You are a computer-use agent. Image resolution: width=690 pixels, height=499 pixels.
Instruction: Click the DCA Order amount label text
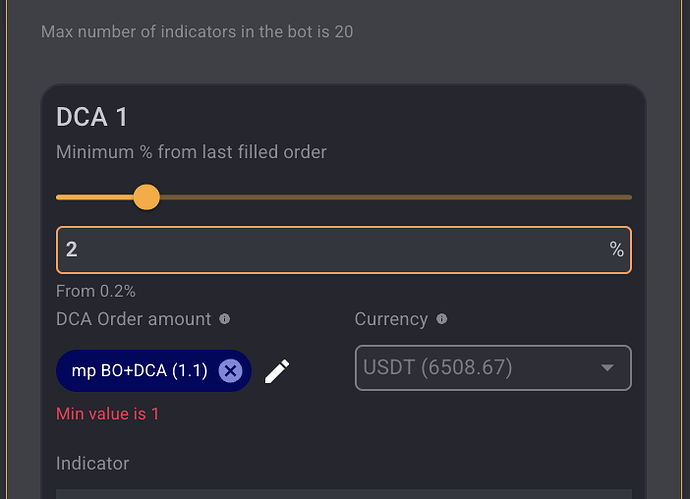134,319
